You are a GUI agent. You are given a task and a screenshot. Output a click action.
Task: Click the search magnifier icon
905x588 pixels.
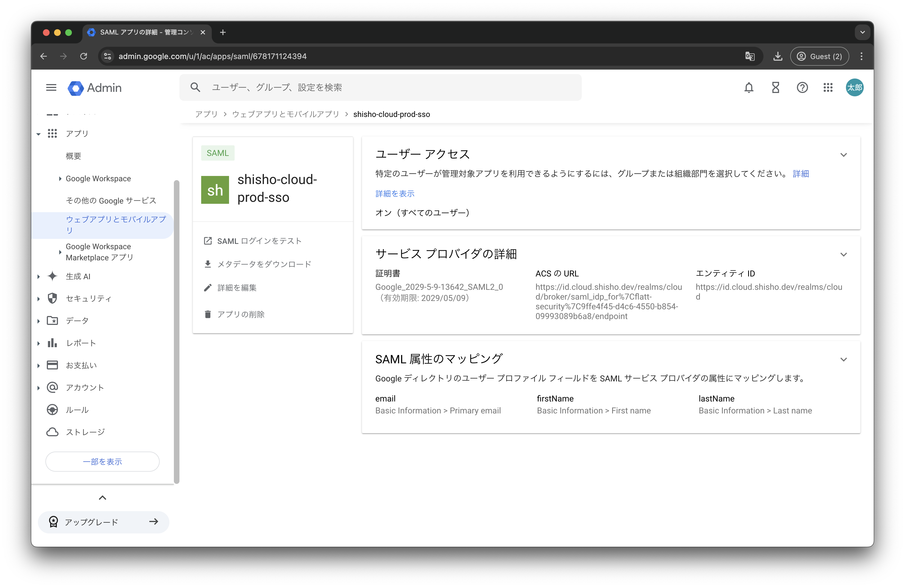[195, 87]
